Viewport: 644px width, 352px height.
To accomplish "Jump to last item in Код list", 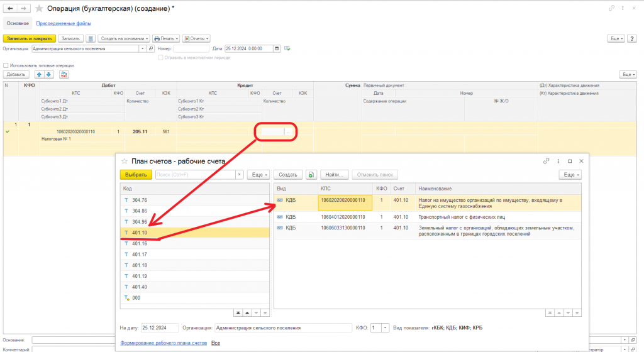I will click(265, 313).
